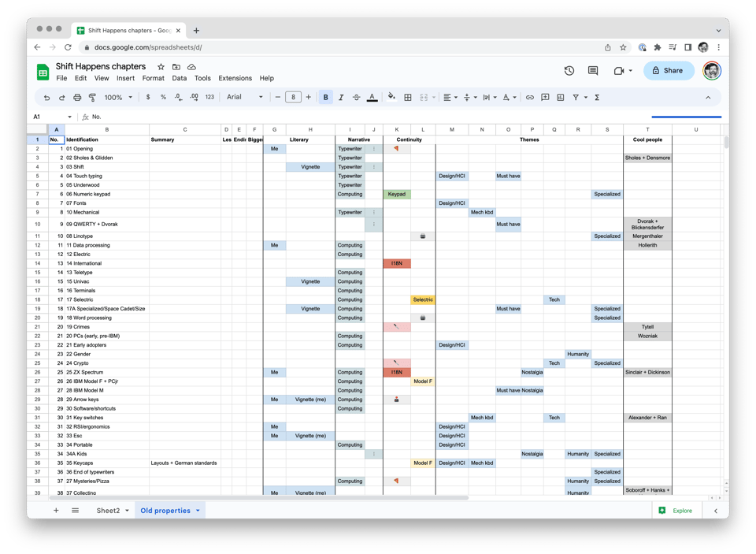Image resolution: width=756 pixels, height=554 pixels.
Task: Apply the paint format tool
Action: click(93, 97)
